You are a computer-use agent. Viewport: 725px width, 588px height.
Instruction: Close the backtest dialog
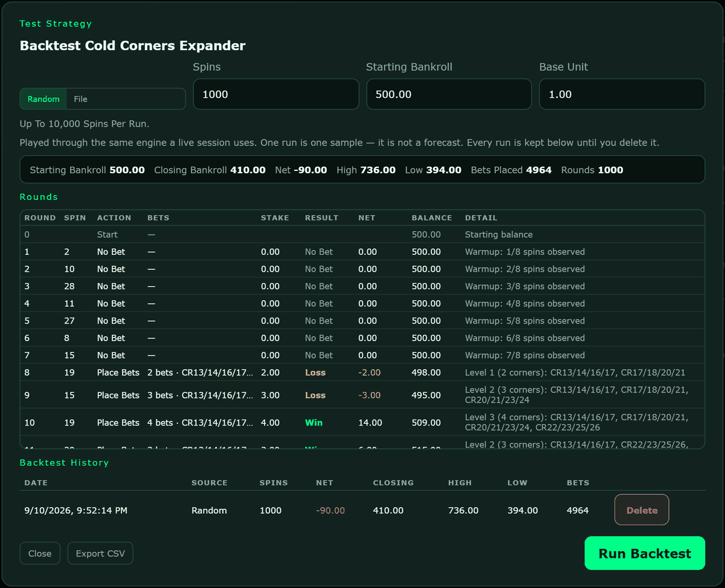[x=40, y=553]
